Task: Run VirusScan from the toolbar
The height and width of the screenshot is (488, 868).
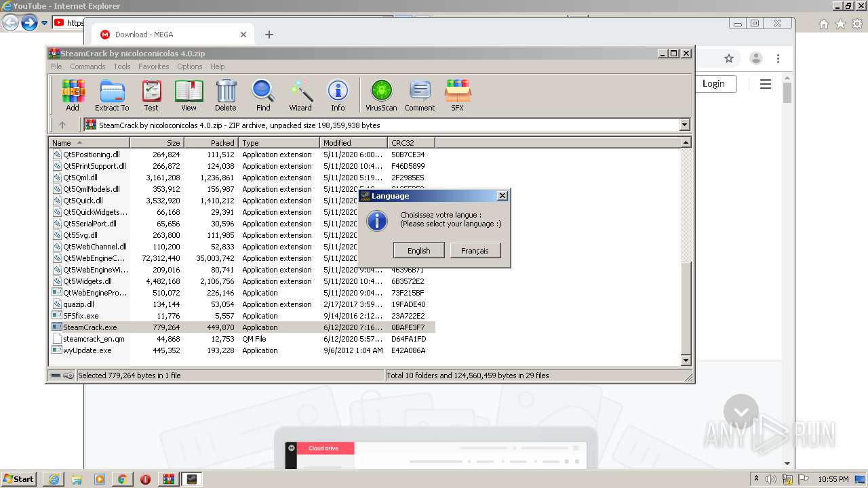Action: (x=381, y=95)
